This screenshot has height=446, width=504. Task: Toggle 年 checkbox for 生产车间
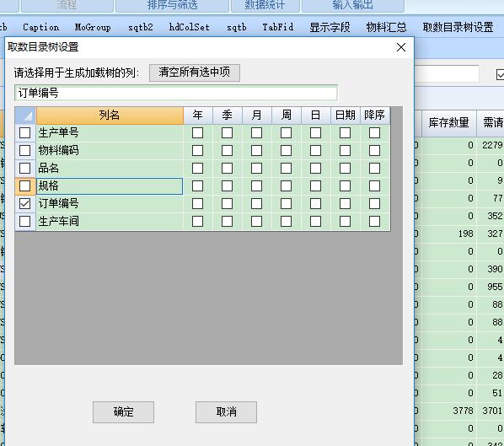pyautogui.click(x=197, y=221)
